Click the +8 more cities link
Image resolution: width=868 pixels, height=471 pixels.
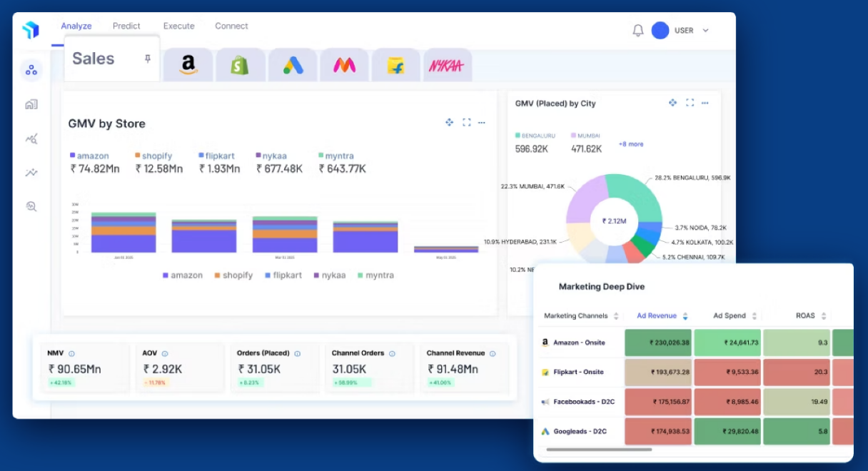tap(631, 144)
